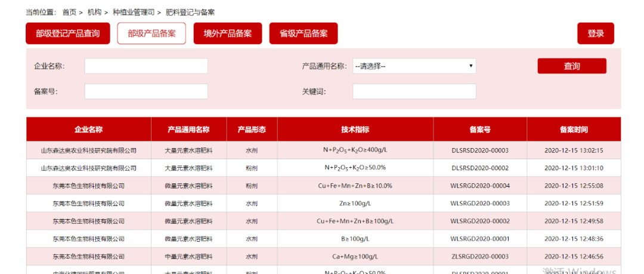Click row with ZLSRGD2020-00003

pos(479,257)
